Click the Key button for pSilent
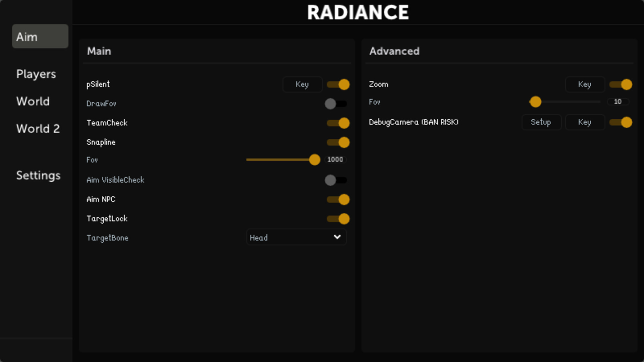 (302, 84)
